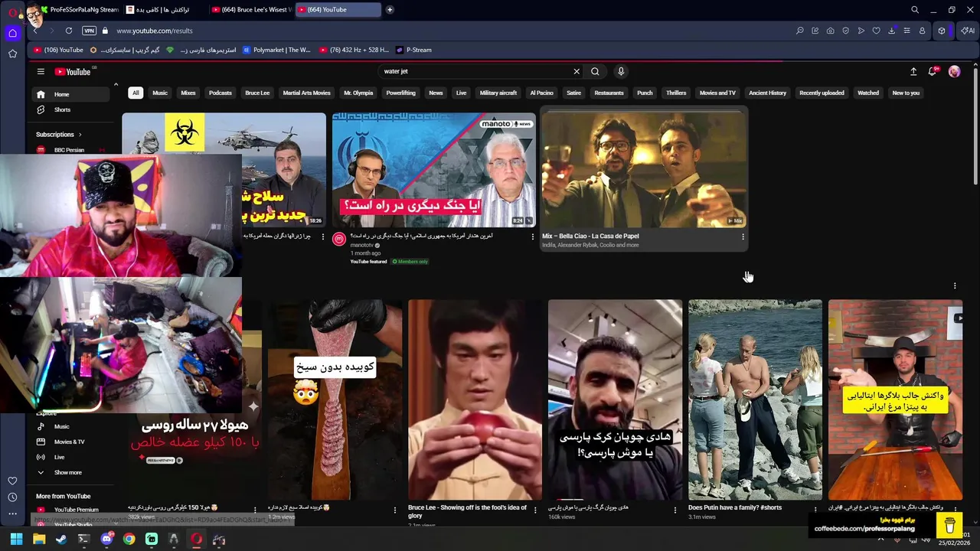The height and width of the screenshot is (551, 980).
Task: Open the YouTube create upload icon
Action: [x=913, y=71]
